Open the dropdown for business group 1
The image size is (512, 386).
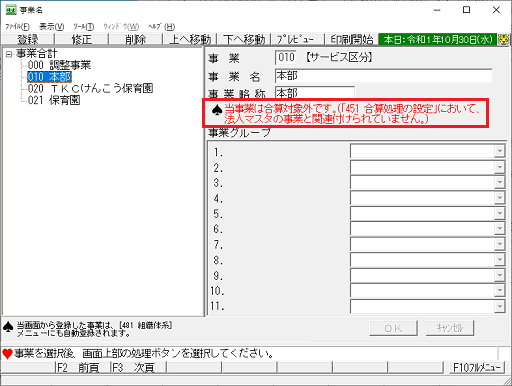coord(499,151)
